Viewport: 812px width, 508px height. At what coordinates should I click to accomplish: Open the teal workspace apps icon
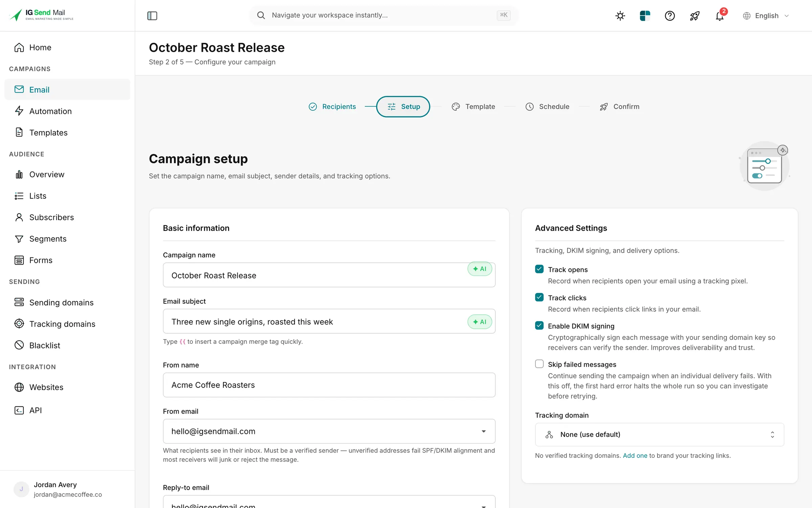click(x=645, y=16)
